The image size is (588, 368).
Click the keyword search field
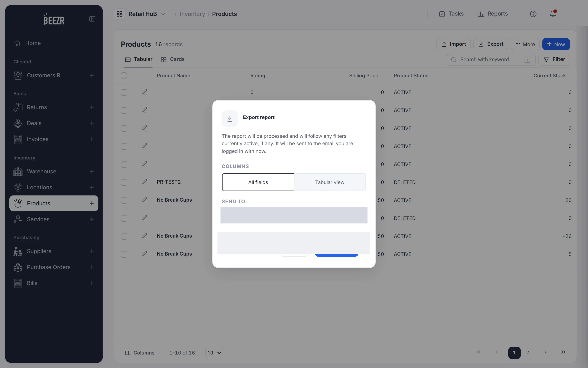pyautogui.click(x=491, y=60)
